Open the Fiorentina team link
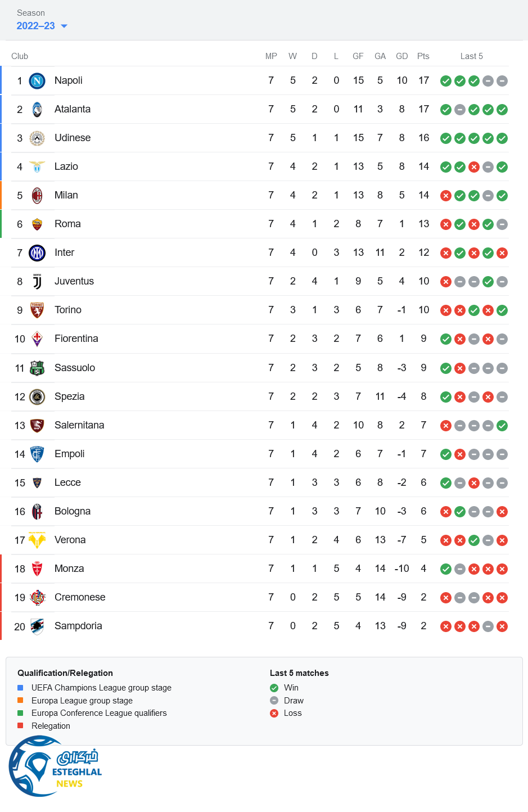The image size is (528, 812). (x=76, y=339)
